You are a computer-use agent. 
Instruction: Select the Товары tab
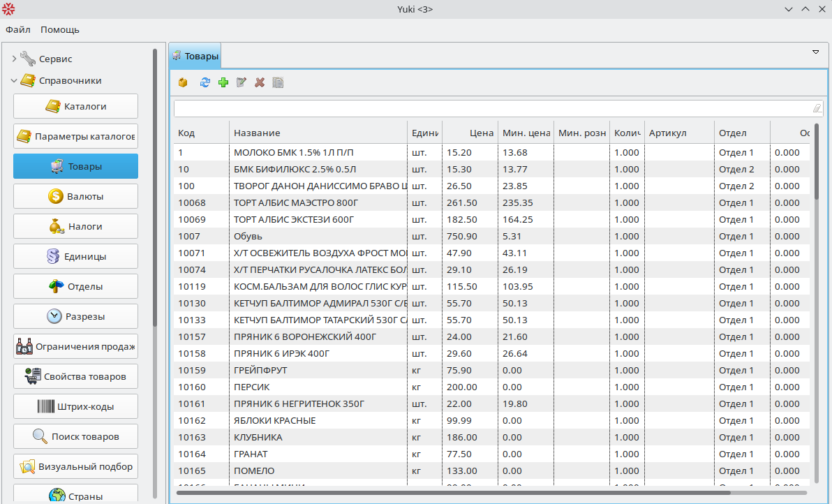pos(195,56)
